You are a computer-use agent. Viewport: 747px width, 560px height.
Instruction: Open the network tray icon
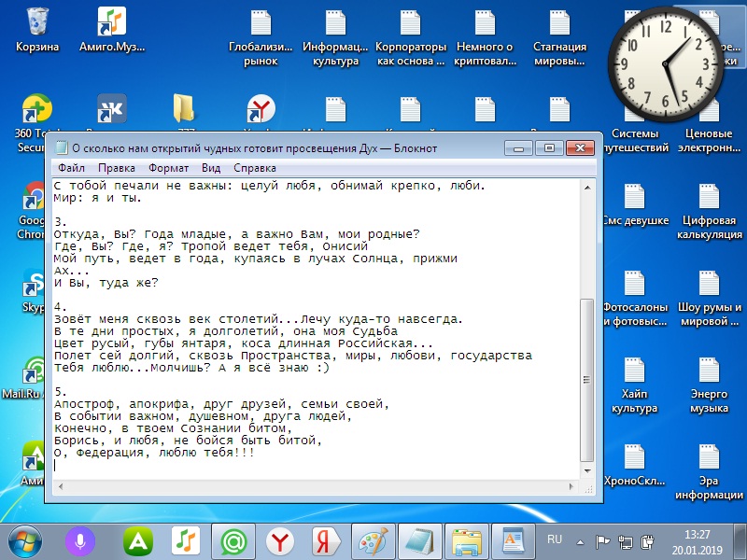point(625,542)
